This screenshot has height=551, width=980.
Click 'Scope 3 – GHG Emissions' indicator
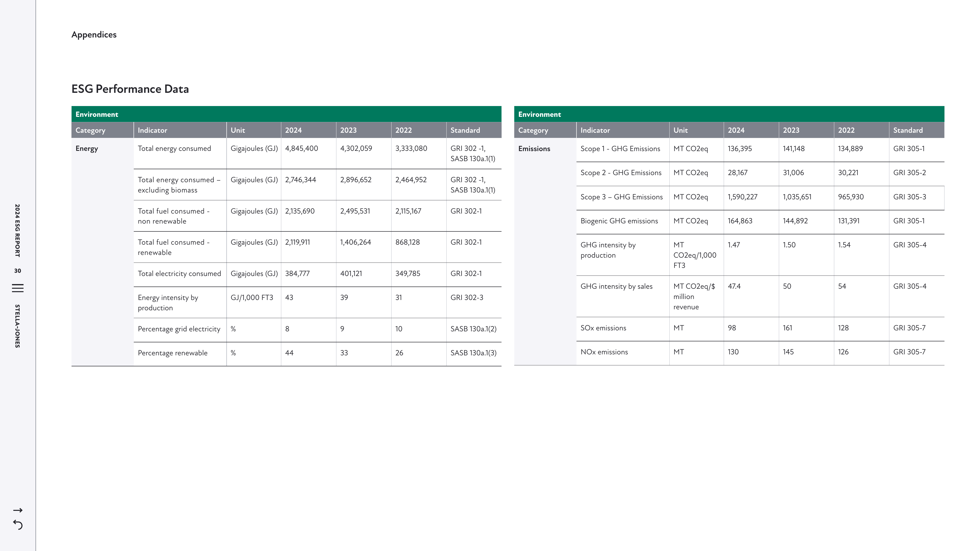[622, 197]
